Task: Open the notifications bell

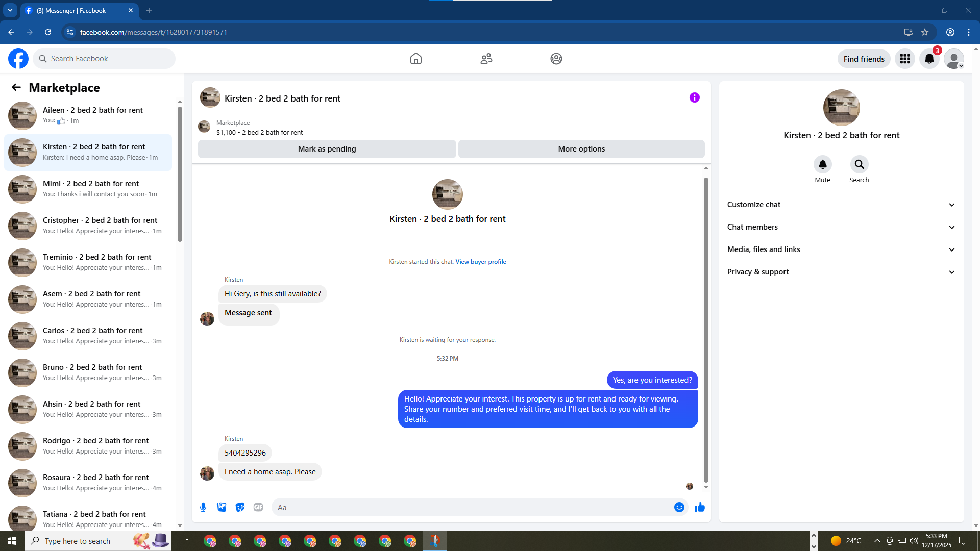Action: [x=929, y=59]
